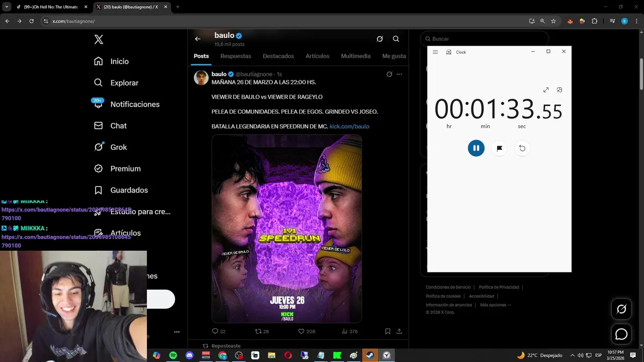Switch to the Multimedia tab
The width and height of the screenshot is (644, 362).
pos(356,56)
